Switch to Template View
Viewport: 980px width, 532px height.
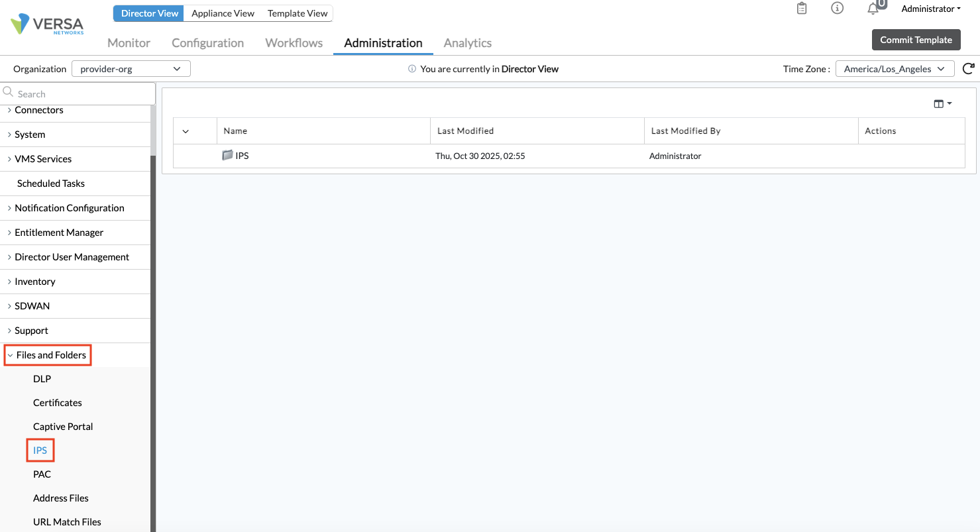click(x=298, y=13)
